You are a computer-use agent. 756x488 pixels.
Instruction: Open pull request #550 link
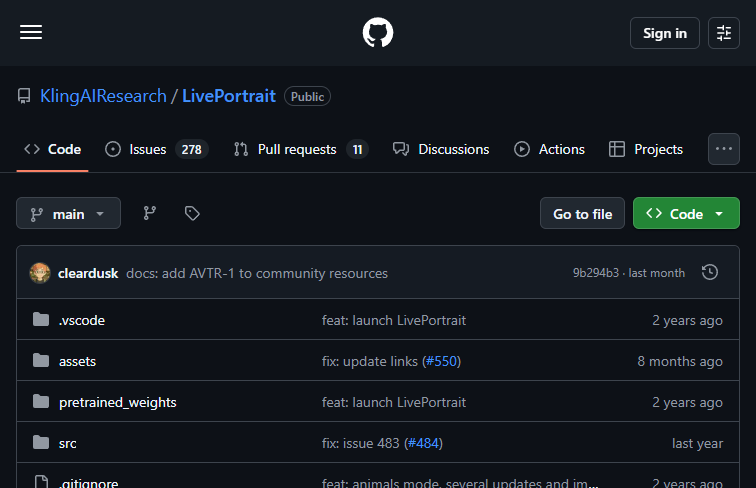[x=441, y=361]
